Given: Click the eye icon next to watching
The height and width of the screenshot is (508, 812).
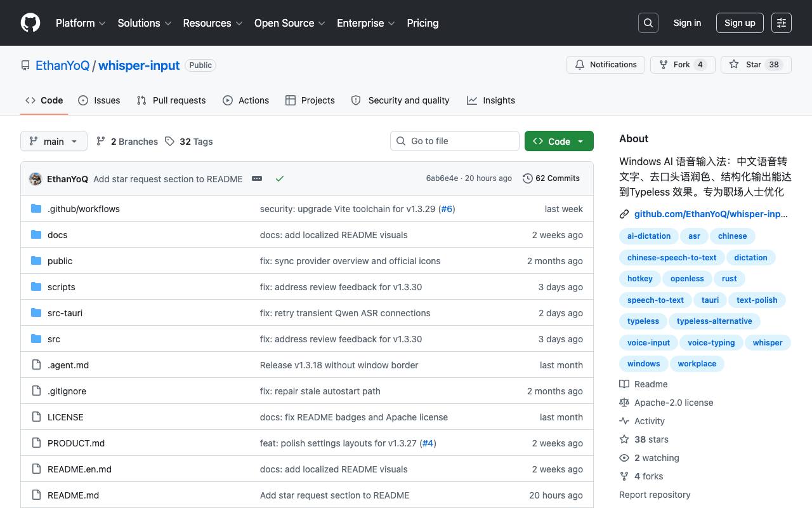Looking at the screenshot, I should 624,458.
